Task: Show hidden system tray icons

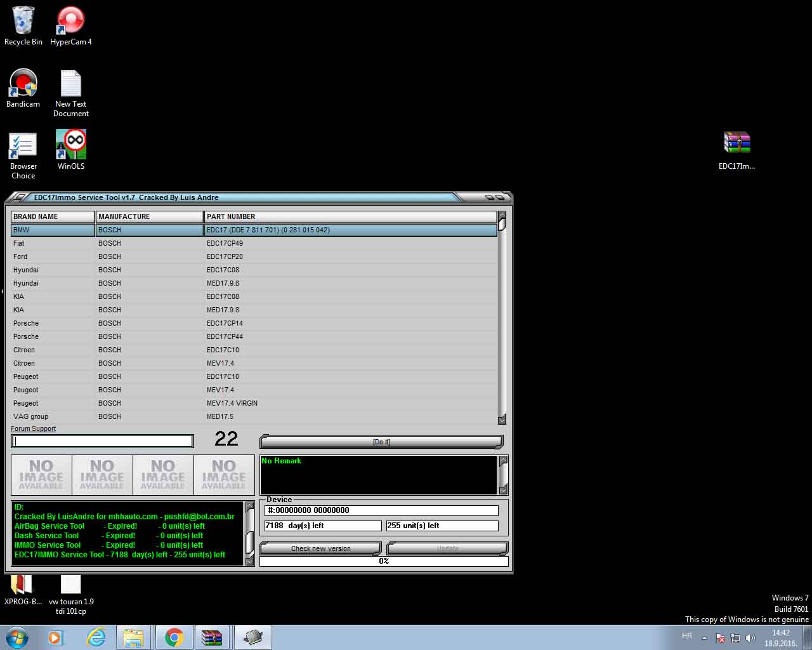Action: pyautogui.click(x=704, y=638)
